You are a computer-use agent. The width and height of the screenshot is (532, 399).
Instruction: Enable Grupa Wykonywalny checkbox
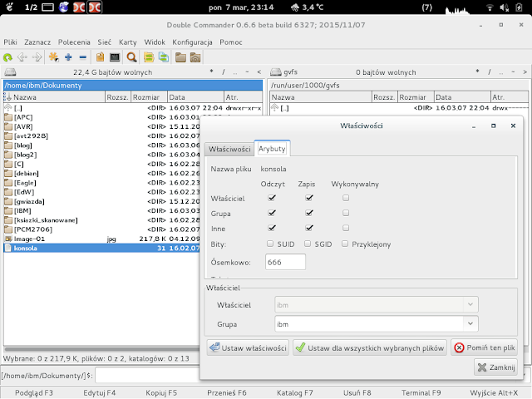click(346, 213)
